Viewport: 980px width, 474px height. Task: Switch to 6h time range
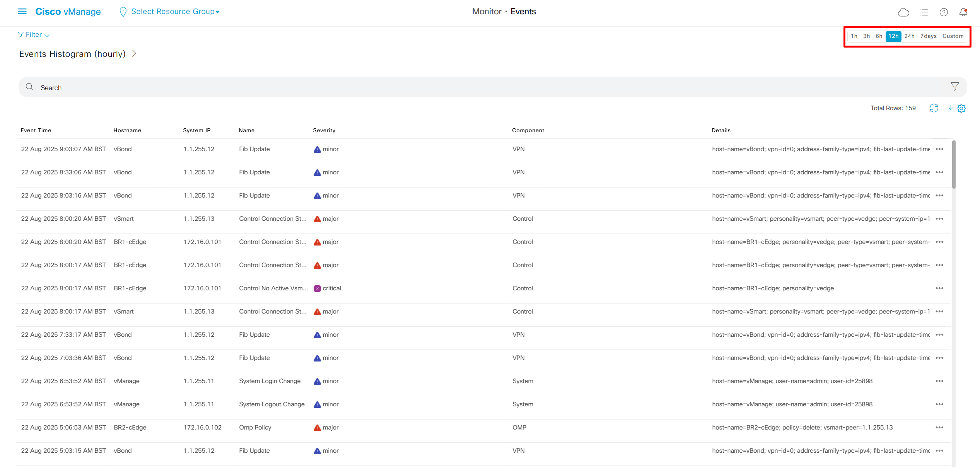(879, 36)
